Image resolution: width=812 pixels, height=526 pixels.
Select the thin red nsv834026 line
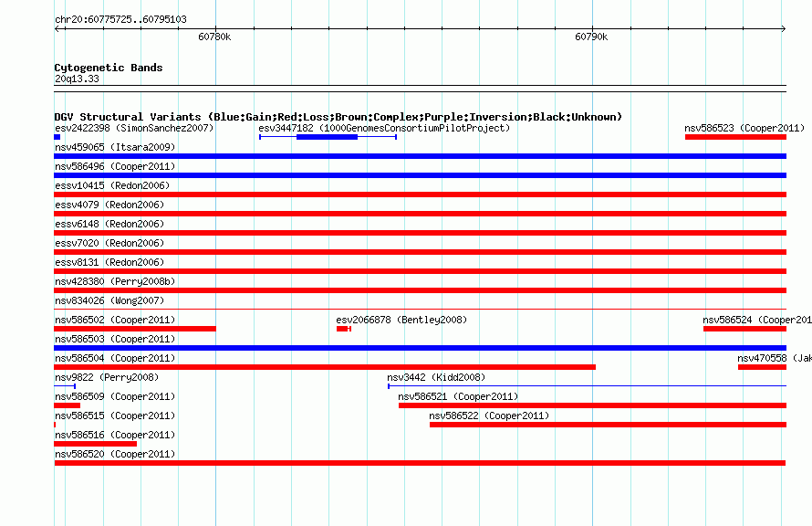point(420,310)
